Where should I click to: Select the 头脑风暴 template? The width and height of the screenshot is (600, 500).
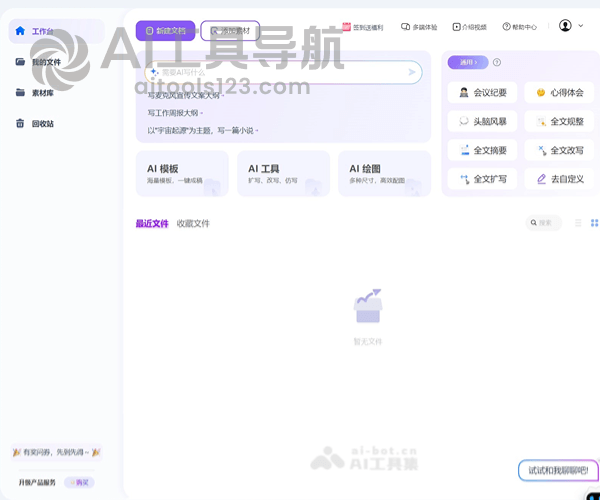(x=482, y=121)
